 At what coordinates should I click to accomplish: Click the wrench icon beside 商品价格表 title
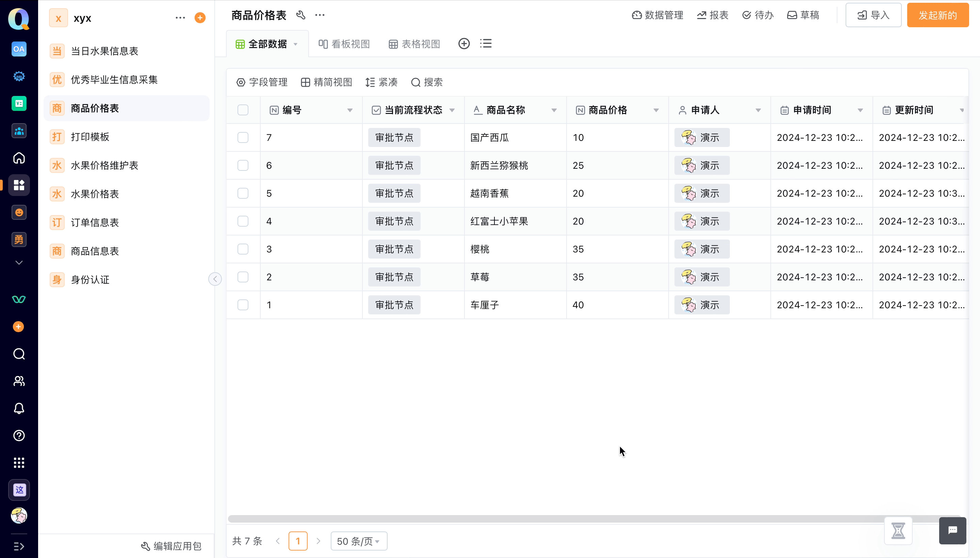click(301, 15)
